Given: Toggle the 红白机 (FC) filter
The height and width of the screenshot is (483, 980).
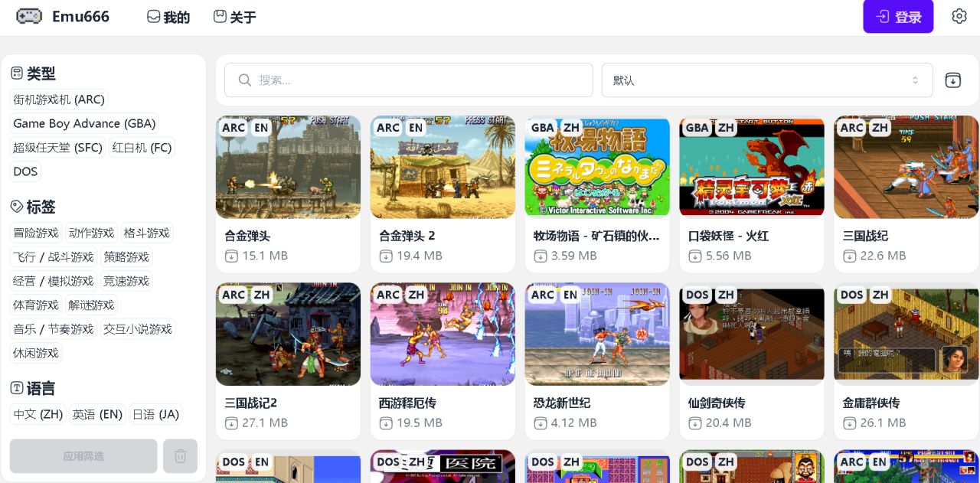Looking at the screenshot, I should click(x=142, y=148).
